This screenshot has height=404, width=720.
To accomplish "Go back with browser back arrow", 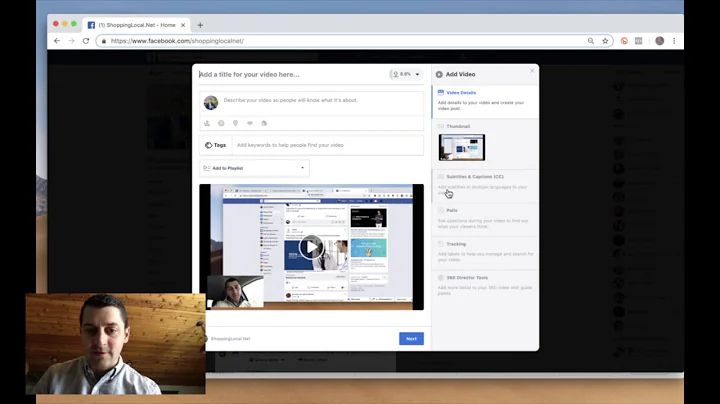I will coord(57,41).
